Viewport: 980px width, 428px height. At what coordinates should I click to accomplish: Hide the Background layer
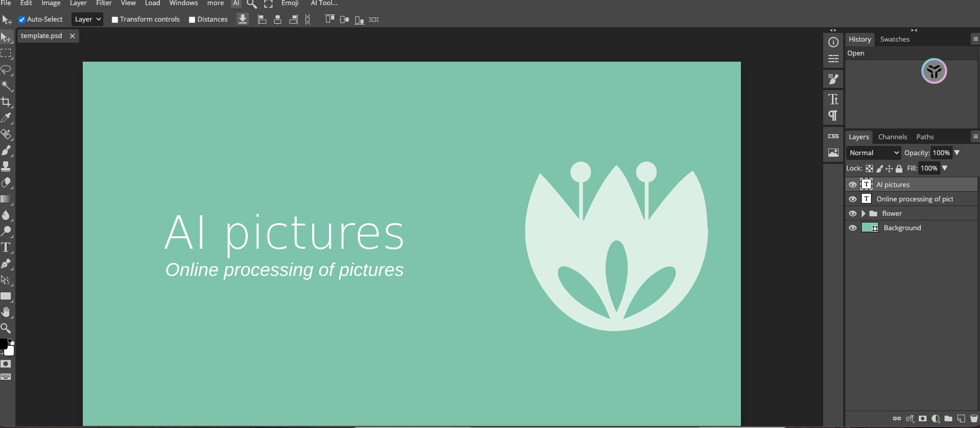click(852, 228)
